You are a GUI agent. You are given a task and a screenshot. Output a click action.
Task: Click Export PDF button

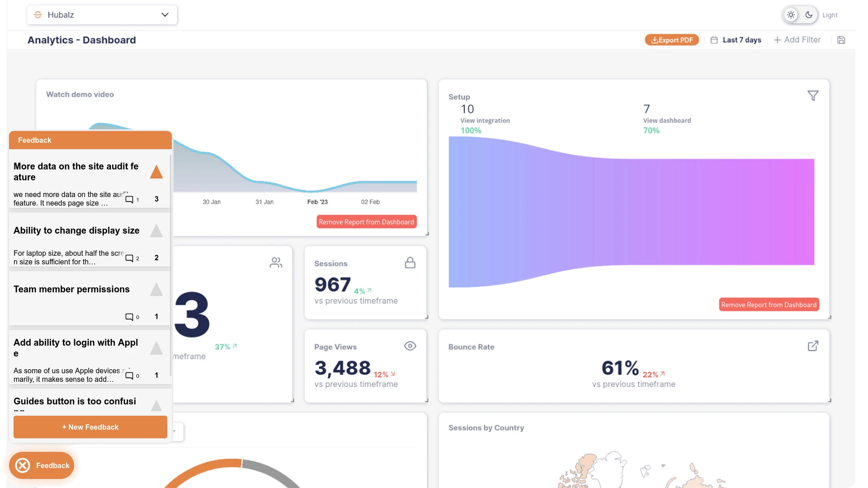(x=672, y=40)
